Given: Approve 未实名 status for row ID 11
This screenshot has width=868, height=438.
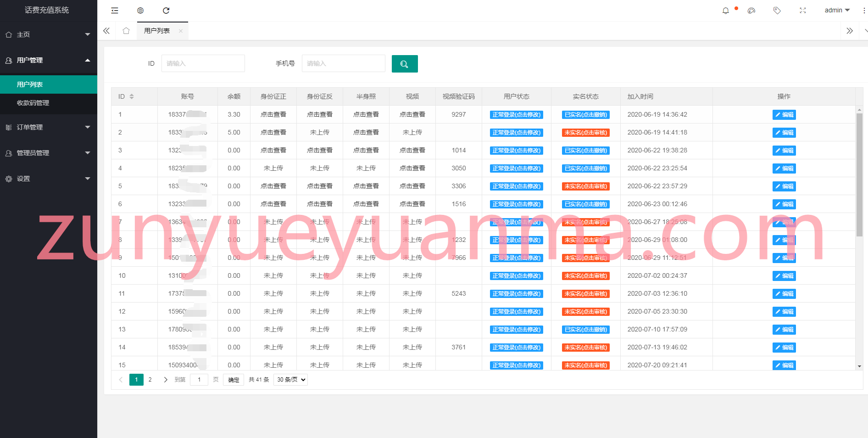Looking at the screenshot, I should [586, 294].
